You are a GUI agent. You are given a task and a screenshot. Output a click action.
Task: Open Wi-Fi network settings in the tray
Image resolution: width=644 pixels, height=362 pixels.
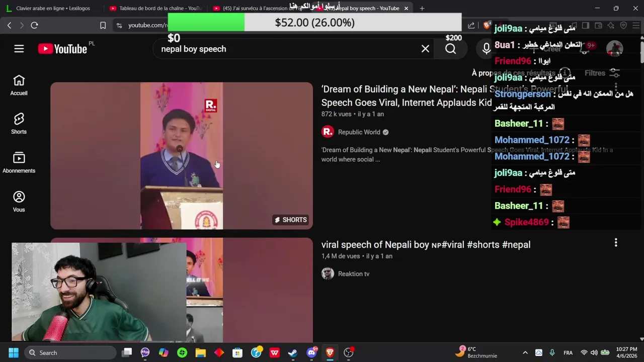pos(584,352)
